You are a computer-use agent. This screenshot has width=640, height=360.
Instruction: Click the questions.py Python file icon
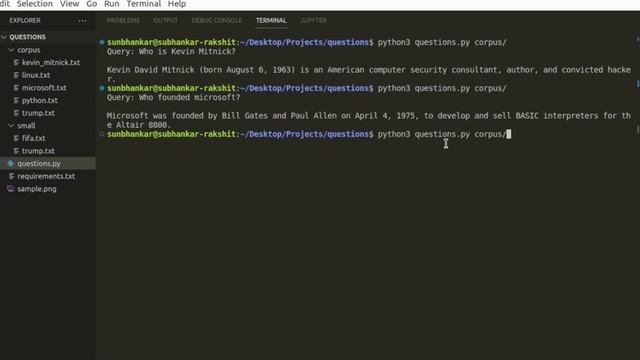coord(11,164)
